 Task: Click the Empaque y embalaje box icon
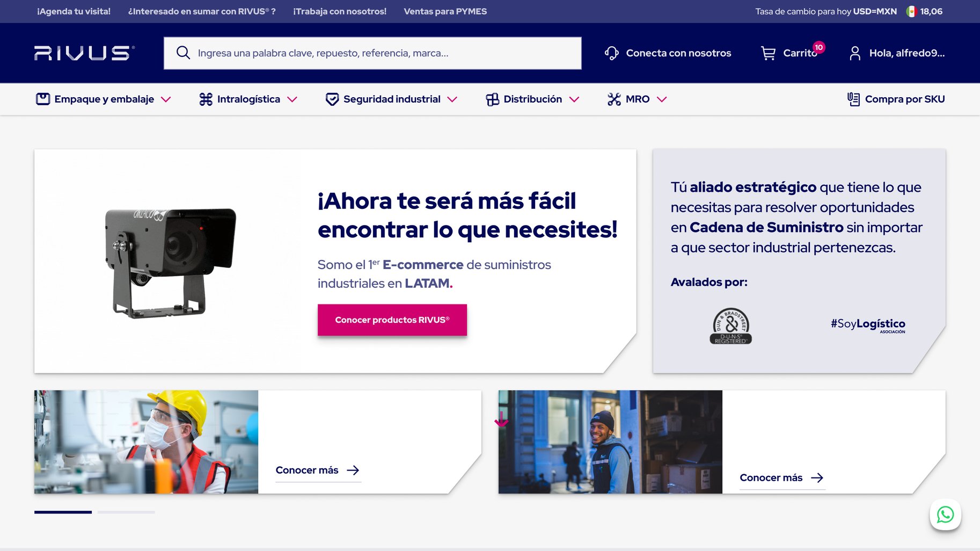[x=43, y=99]
